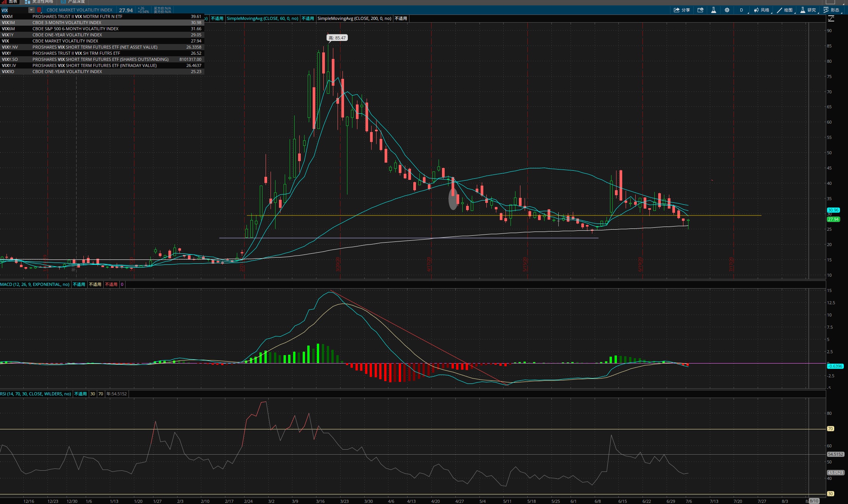Open the Patterns (形态) menu
The image size is (848, 504).
(832, 10)
